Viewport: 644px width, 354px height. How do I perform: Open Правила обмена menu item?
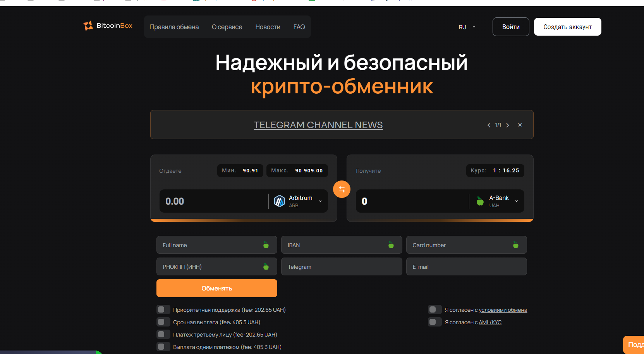174,27
